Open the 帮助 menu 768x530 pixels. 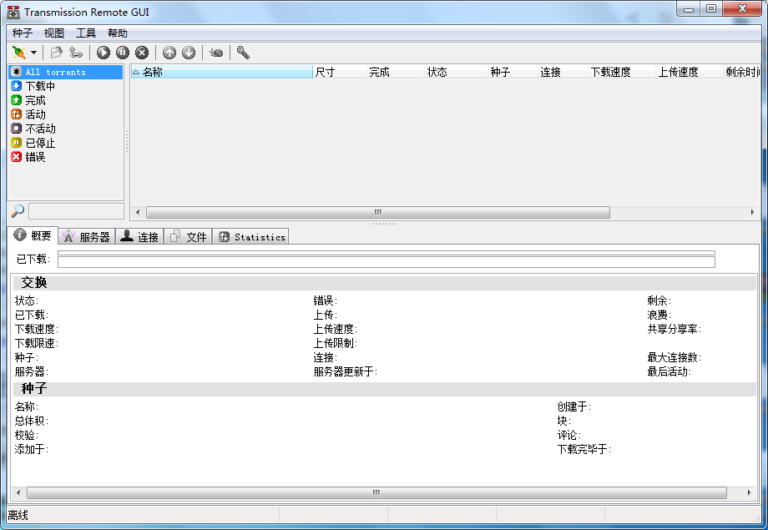118,33
